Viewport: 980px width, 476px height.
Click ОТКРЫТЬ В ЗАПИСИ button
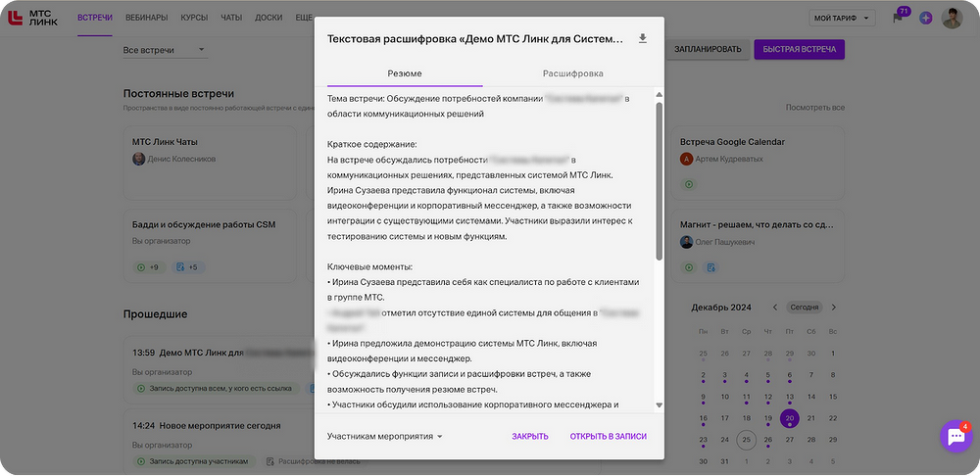coord(609,437)
